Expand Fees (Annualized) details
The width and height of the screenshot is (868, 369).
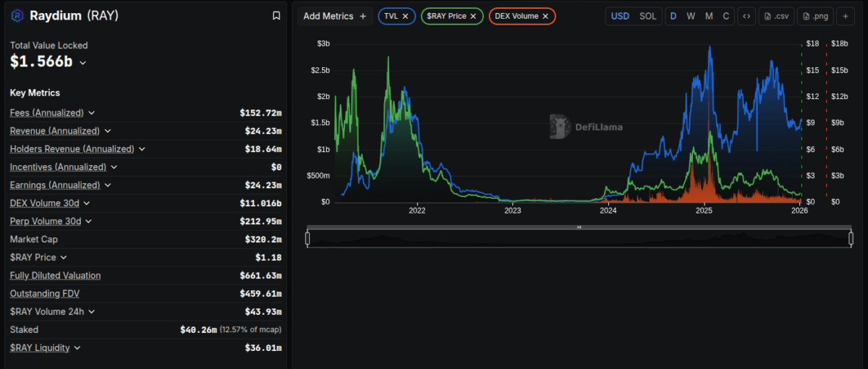pos(92,113)
